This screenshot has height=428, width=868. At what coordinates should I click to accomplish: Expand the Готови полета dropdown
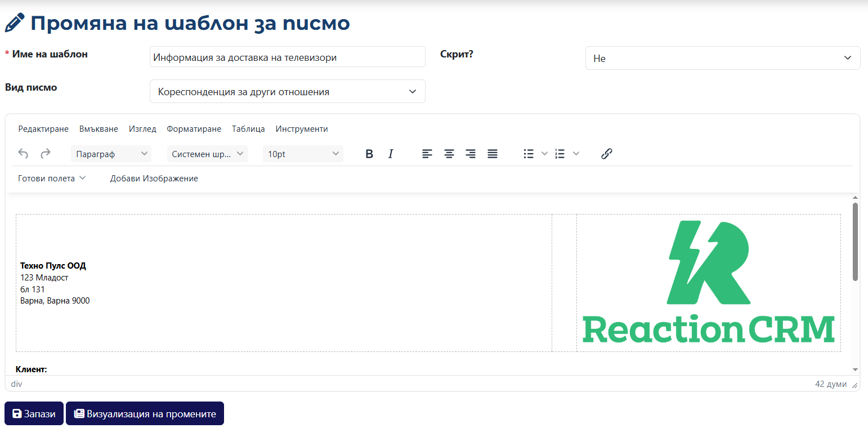(x=52, y=179)
